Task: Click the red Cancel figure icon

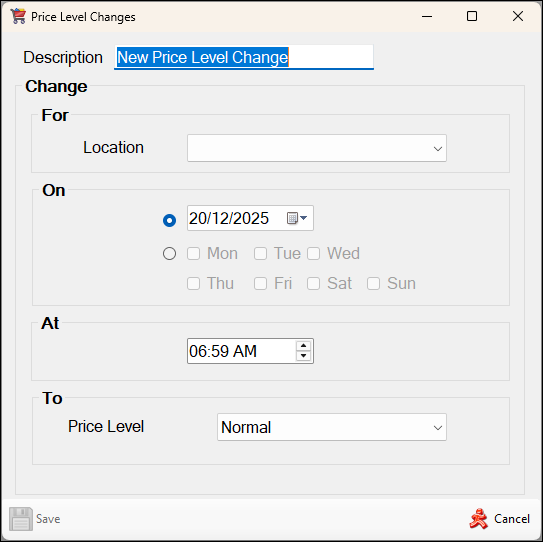Action: [x=479, y=518]
